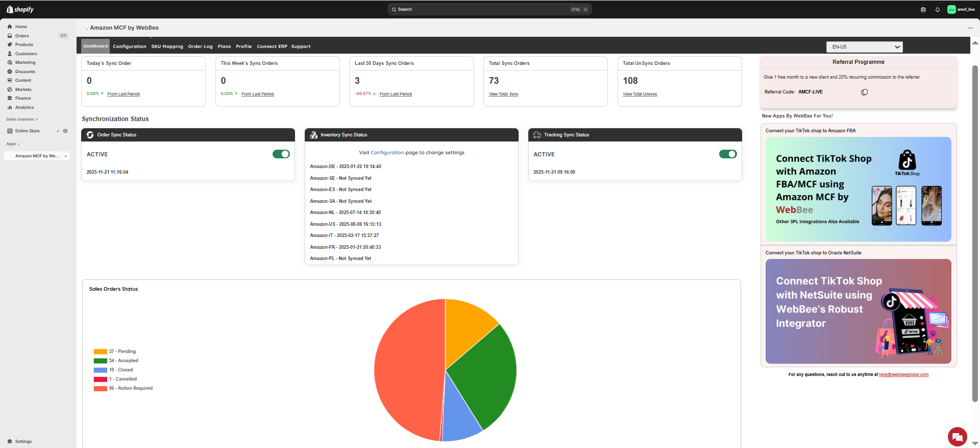Click the Analytics sidebar icon
980x448 pixels.
pos(10,107)
